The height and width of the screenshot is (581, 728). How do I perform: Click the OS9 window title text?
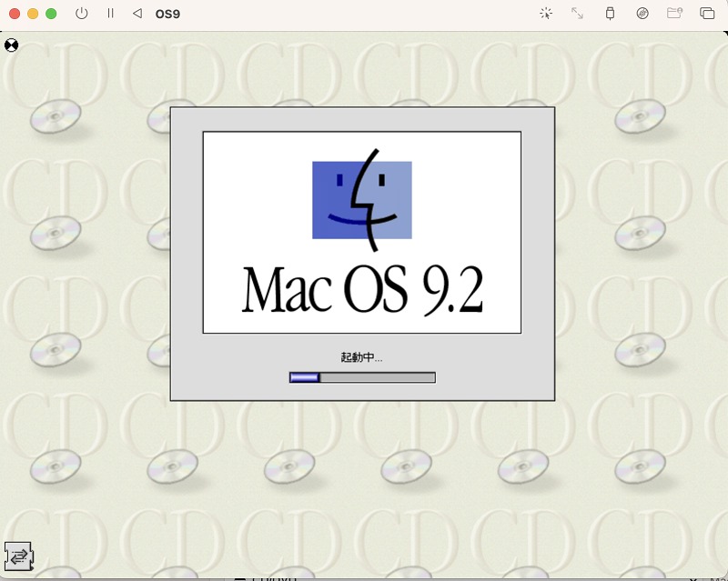167,14
